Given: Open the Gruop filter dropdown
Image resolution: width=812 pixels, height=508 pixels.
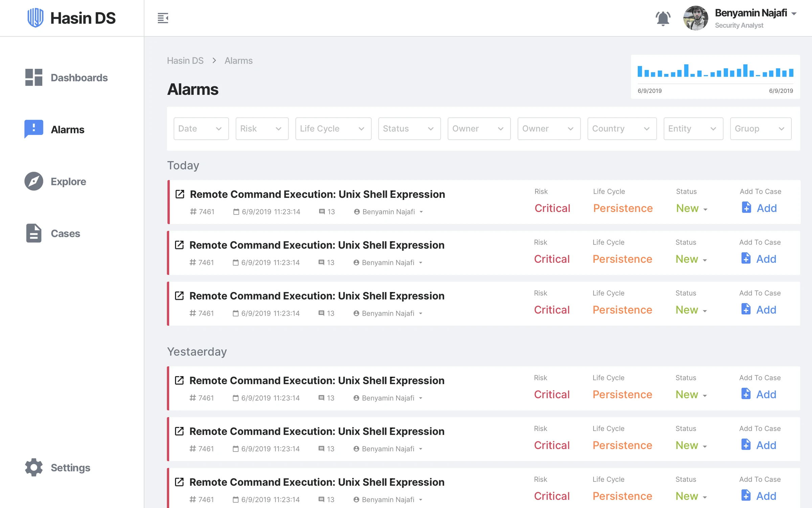Looking at the screenshot, I should click(761, 129).
